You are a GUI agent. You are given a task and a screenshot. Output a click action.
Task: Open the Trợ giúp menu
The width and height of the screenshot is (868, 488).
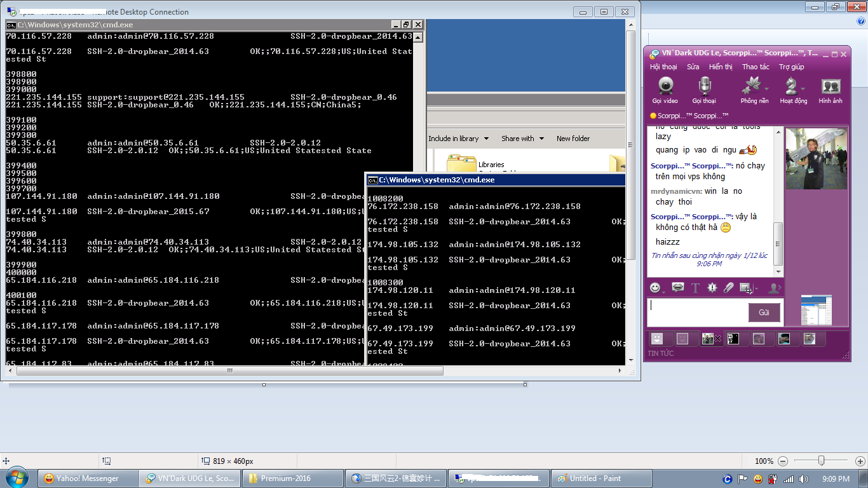tap(792, 67)
